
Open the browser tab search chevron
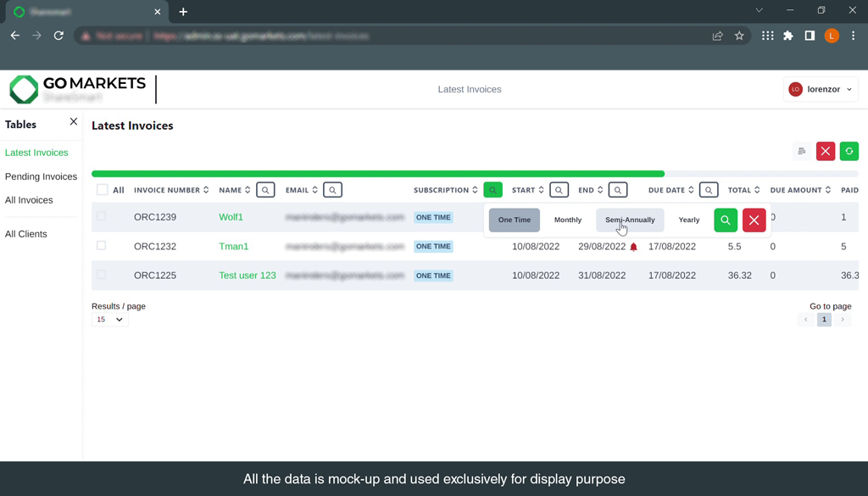tap(759, 10)
